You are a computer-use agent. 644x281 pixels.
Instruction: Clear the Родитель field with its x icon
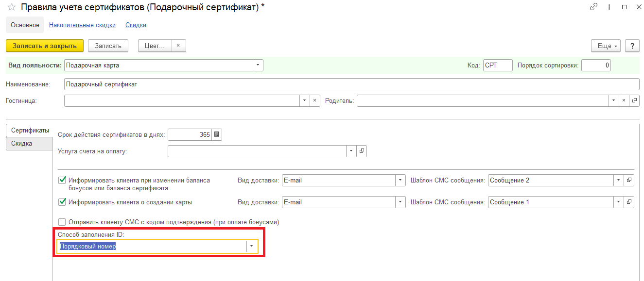624,100
